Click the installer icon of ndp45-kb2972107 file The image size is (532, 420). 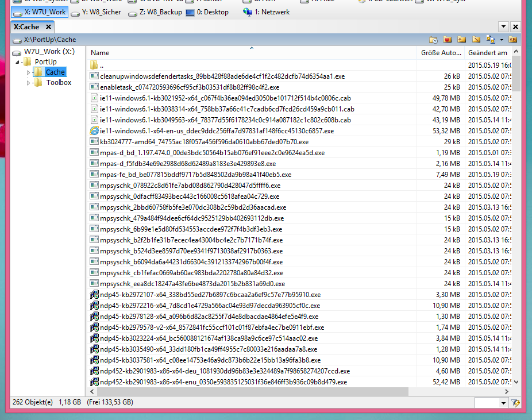pos(94,295)
